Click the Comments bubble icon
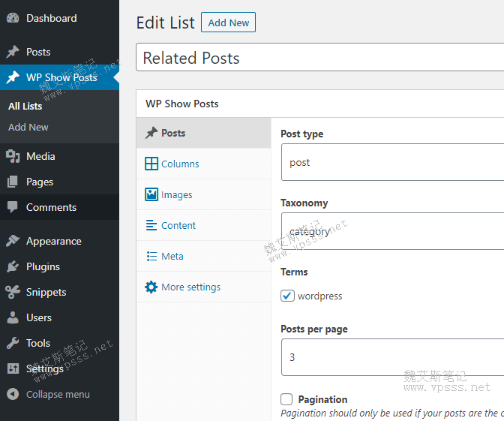This screenshot has width=504, height=421. tap(13, 207)
